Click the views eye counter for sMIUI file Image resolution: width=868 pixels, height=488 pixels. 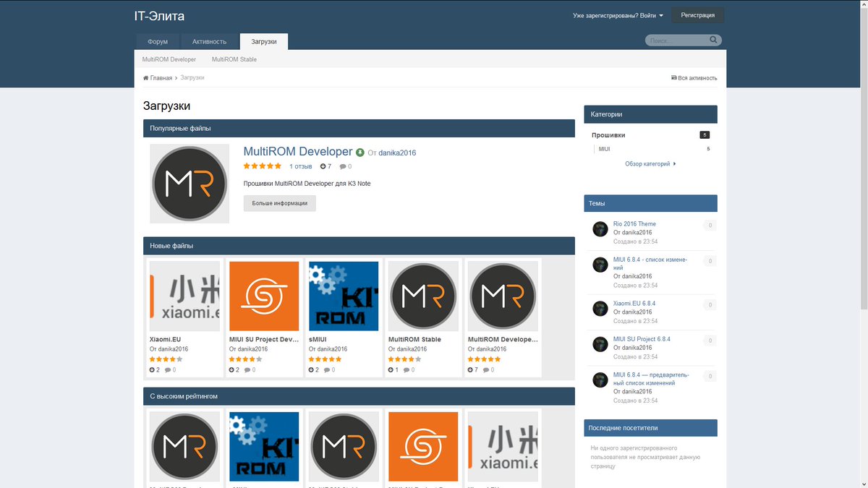[310, 369]
